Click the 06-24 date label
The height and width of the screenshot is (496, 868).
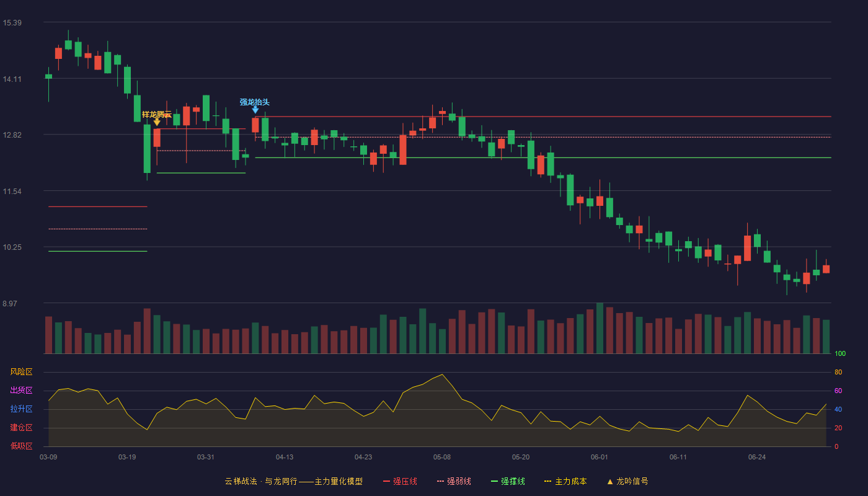(x=757, y=457)
